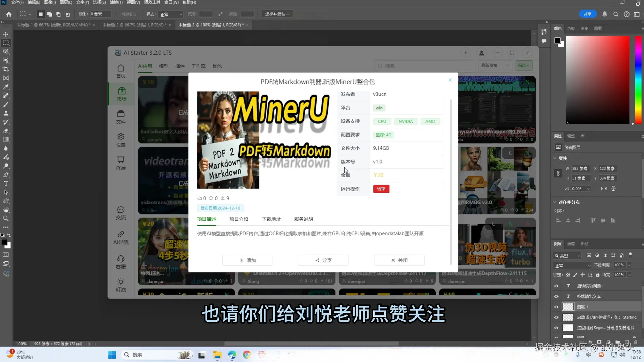Click the 分享 share button

[x=323, y=260]
